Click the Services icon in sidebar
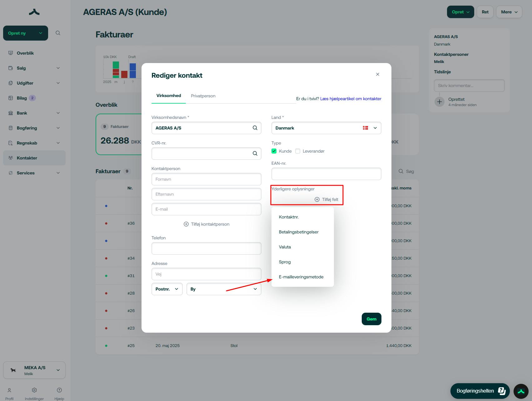 click(x=11, y=173)
